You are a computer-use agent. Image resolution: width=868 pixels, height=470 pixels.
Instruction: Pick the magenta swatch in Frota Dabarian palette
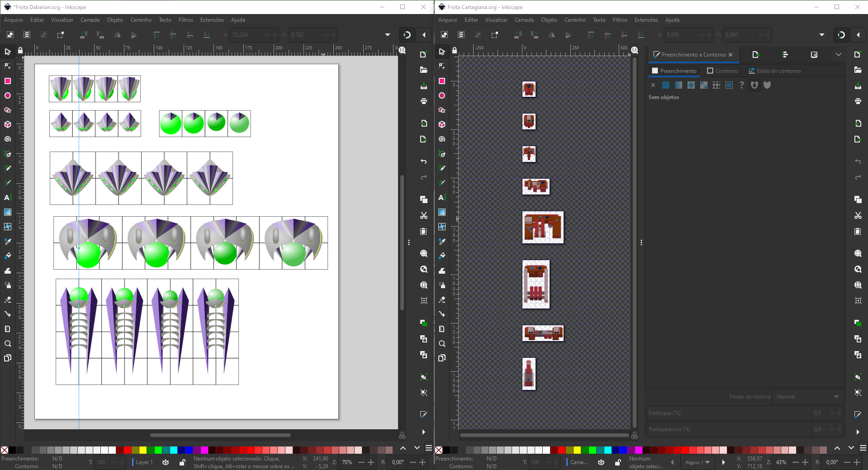pyautogui.click(x=204, y=450)
